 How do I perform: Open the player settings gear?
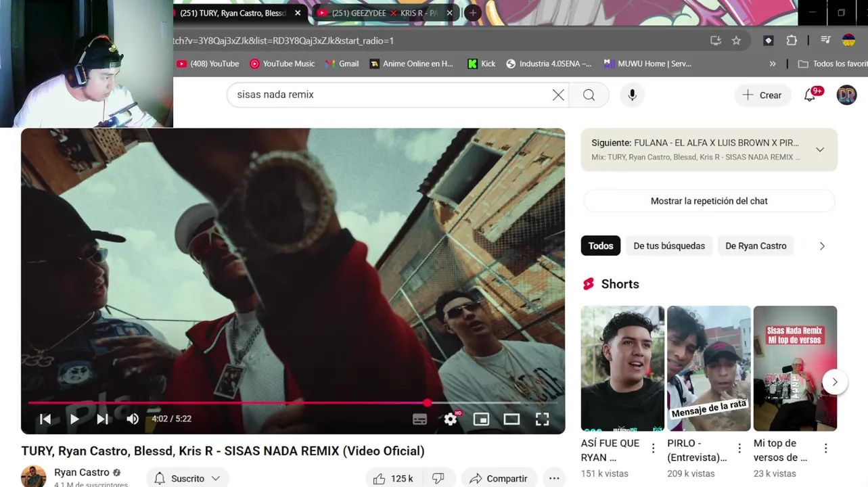coord(451,419)
